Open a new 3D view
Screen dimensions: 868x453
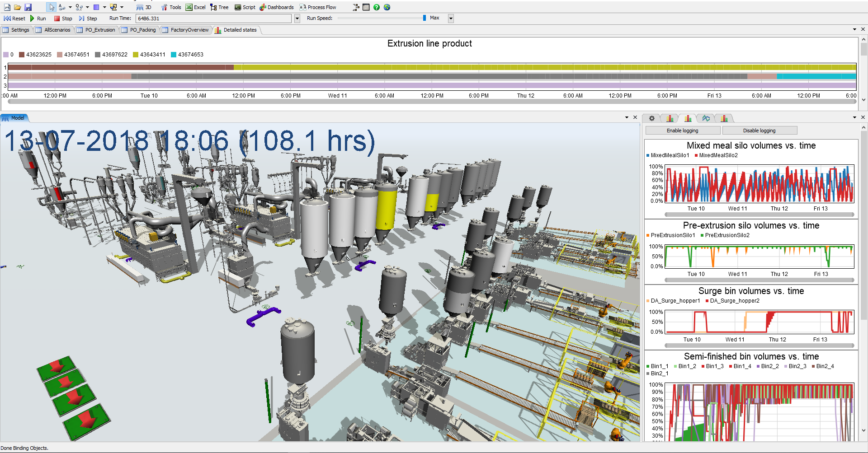(x=144, y=7)
